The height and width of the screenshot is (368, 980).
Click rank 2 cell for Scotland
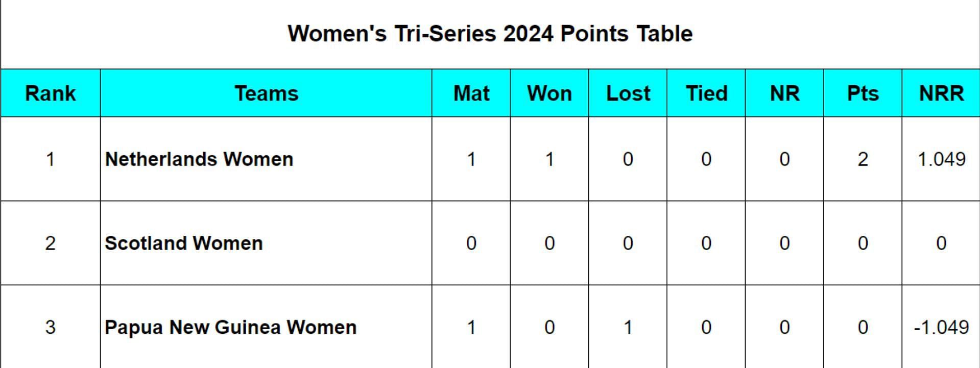pos(51,243)
